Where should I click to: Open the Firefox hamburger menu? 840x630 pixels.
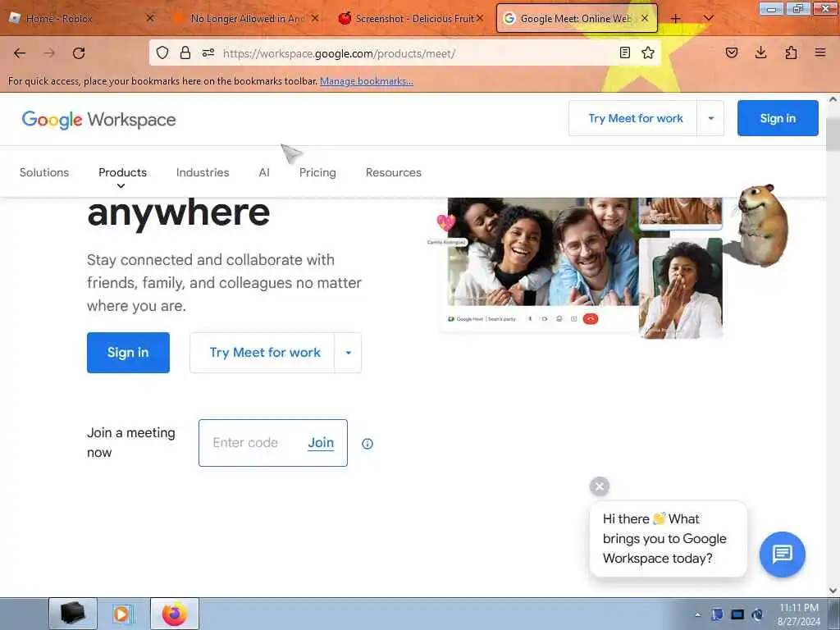coord(820,52)
